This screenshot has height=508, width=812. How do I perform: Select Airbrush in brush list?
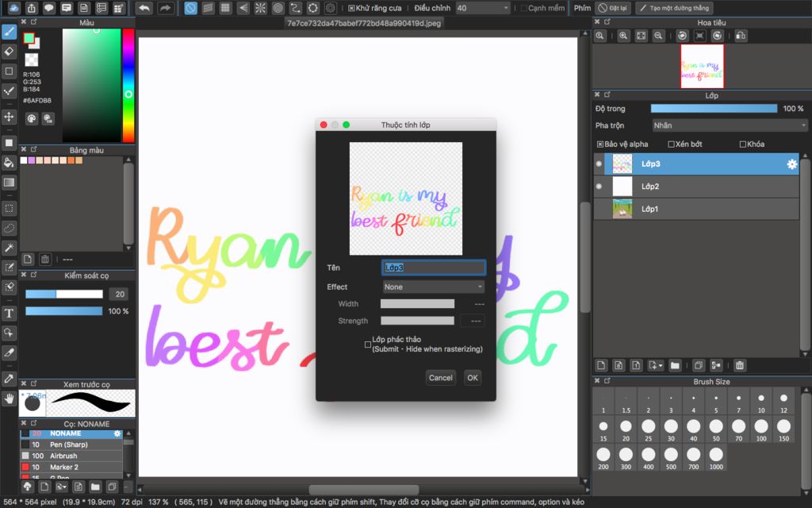tap(71, 456)
